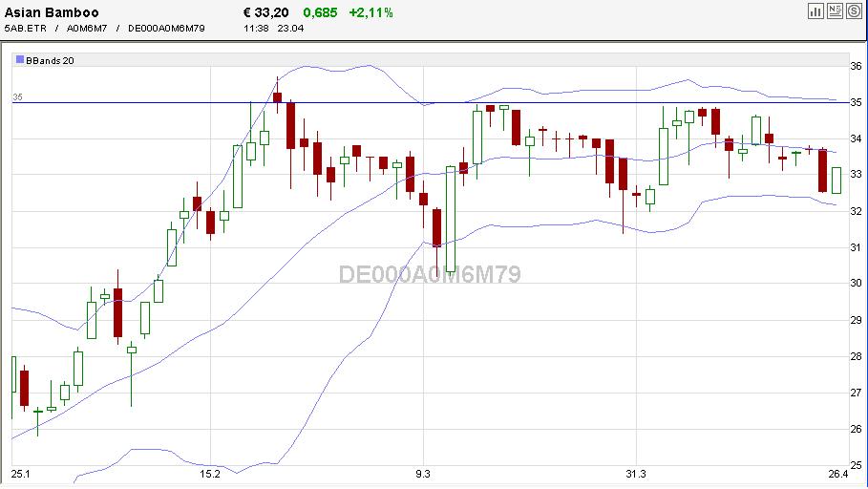
Task: Click the 31.3 date axis label
Action: coord(636,474)
